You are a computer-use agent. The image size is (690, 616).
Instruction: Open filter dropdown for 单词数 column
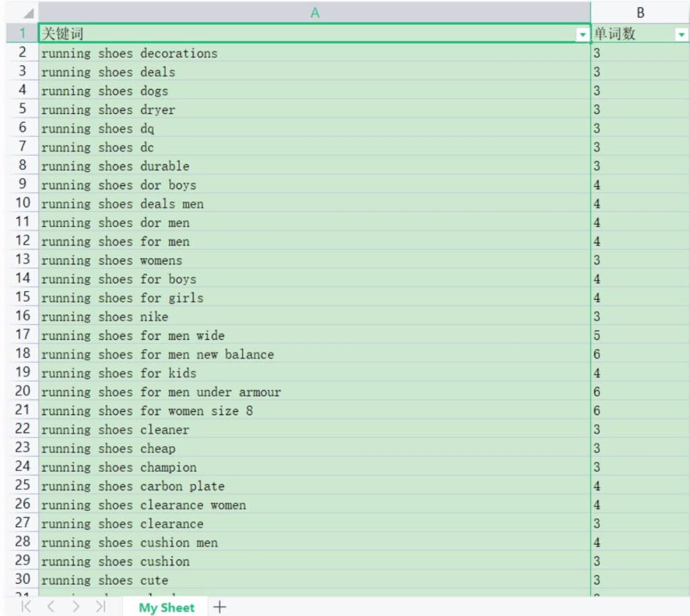(681, 34)
